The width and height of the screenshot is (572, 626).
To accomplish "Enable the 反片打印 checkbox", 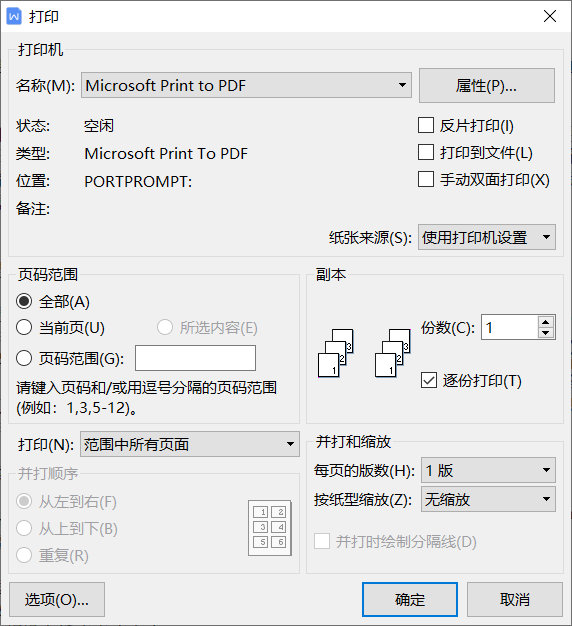I will coord(426,125).
